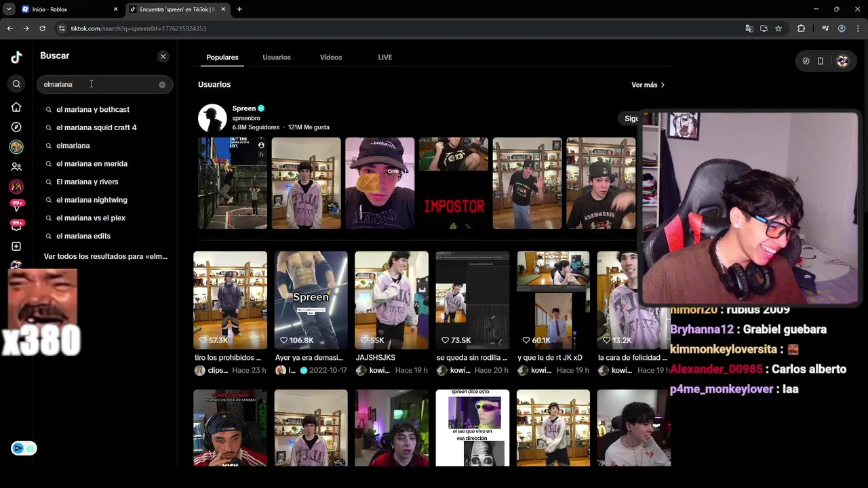
Task: Select suggestion 'El mariana y rivers'
Action: click(87, 182)
